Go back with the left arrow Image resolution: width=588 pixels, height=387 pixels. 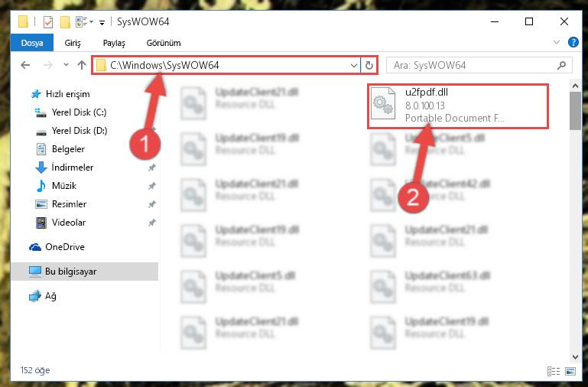point(25,65)
